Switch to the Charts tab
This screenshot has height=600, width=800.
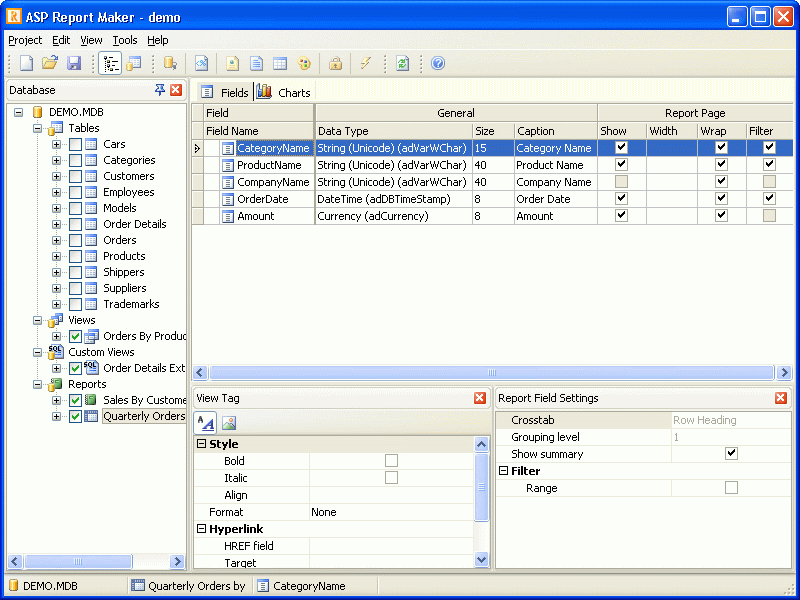(x=284, y=92)
